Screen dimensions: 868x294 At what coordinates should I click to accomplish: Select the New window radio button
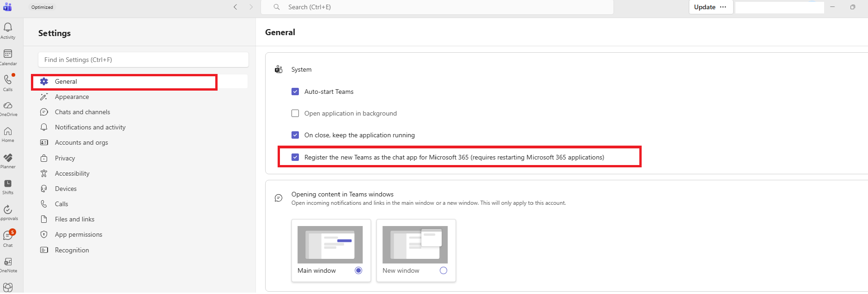point(443,270)
